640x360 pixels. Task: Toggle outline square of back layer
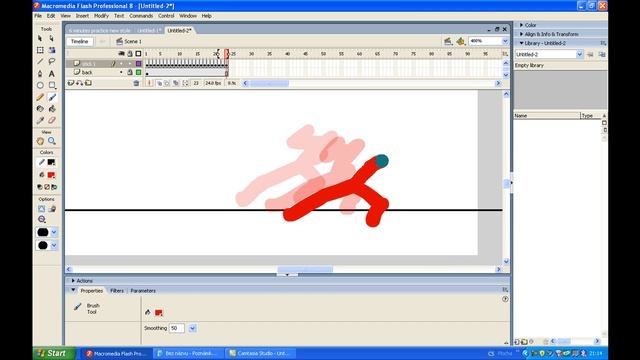click(138, 72)
